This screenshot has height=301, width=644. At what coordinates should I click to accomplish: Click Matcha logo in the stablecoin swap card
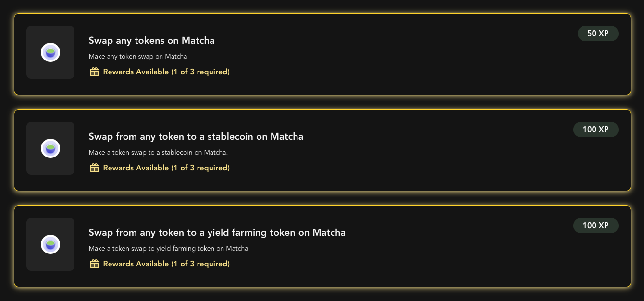click(50, 148)
